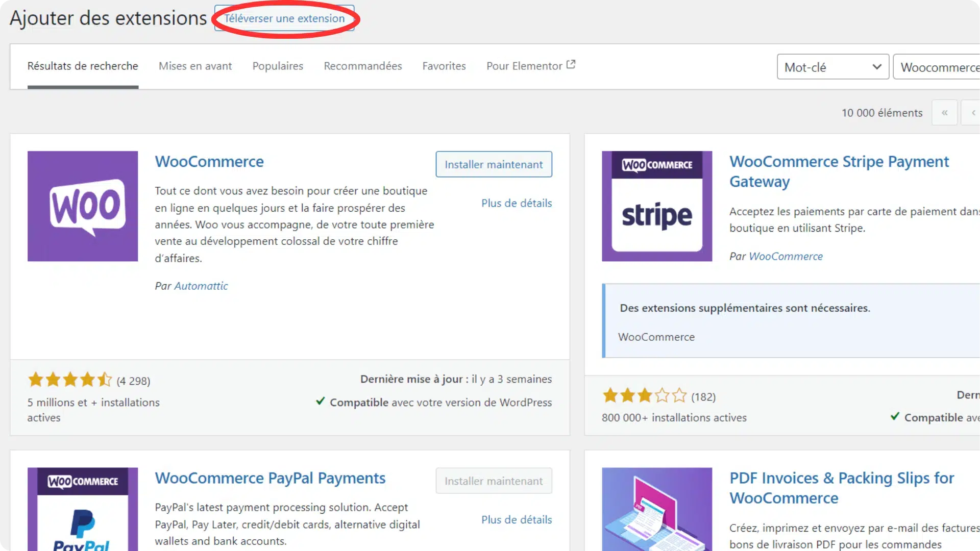Viewport: 980px width, 551px height.
Task: Focus the Woocommerce search field
Action: (x=937, y=67)
